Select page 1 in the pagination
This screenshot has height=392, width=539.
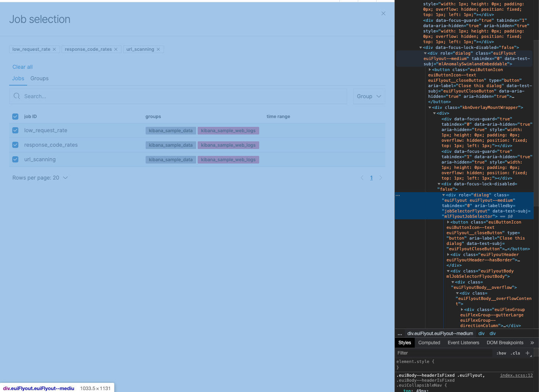[x=371, y=177]
